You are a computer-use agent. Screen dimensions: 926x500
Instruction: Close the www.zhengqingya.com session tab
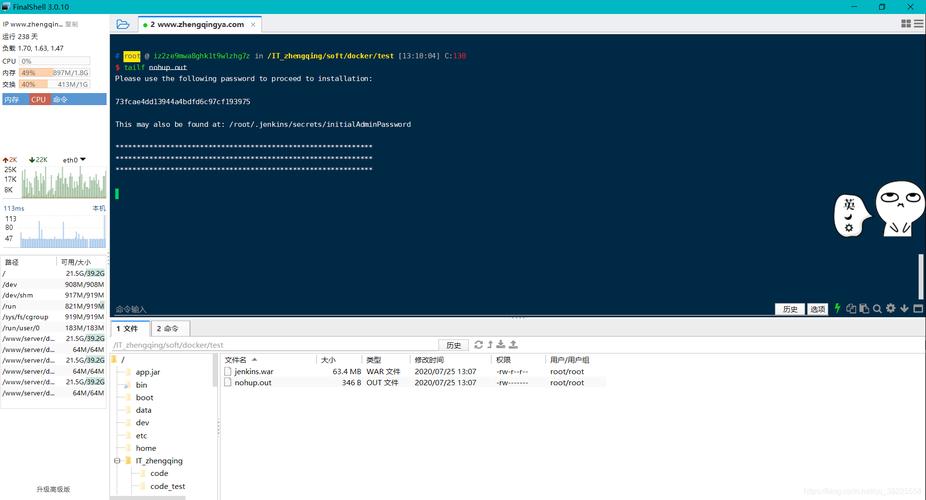pyautogui.click(x=253, y=25)
